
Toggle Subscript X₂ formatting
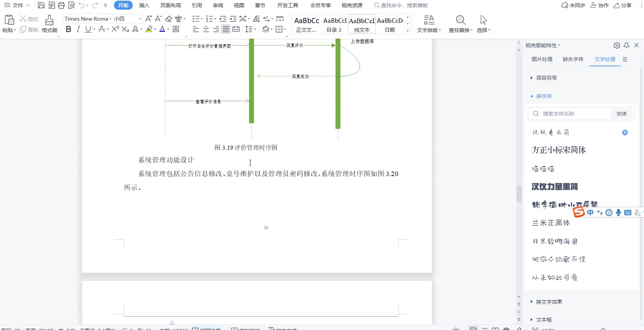[x=125, y=29]
